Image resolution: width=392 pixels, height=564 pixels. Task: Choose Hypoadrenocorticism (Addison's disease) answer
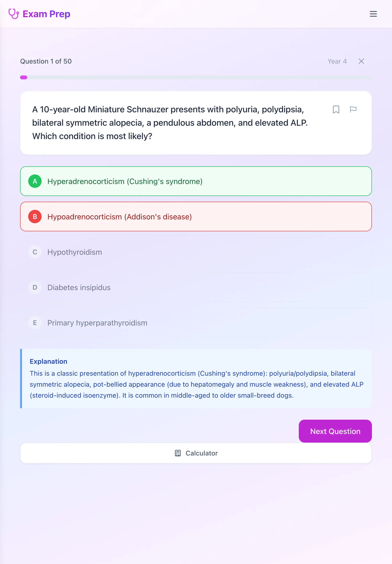tap(196, 217)
